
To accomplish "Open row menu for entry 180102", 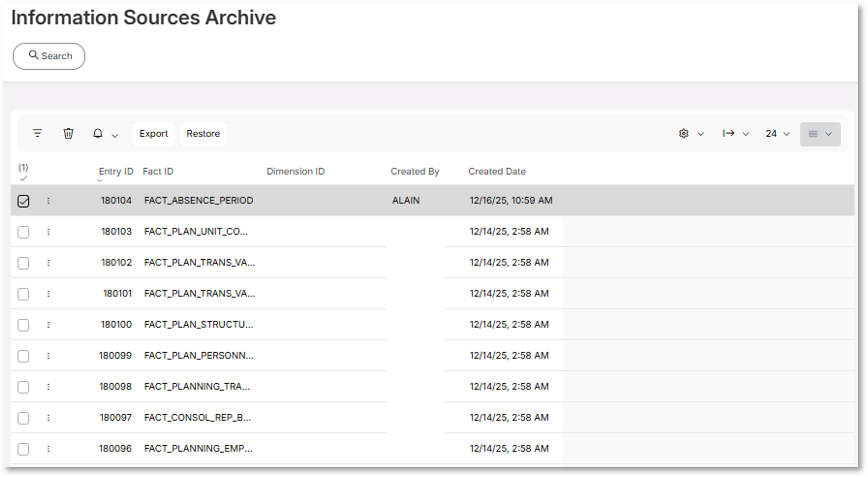I will tap(48, 263).
